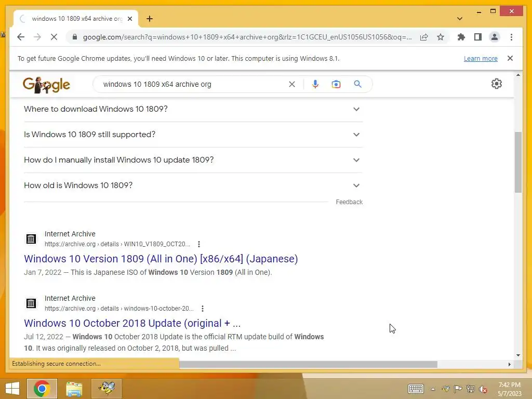Go to Google homepage via doodle logo

(46, 85)
